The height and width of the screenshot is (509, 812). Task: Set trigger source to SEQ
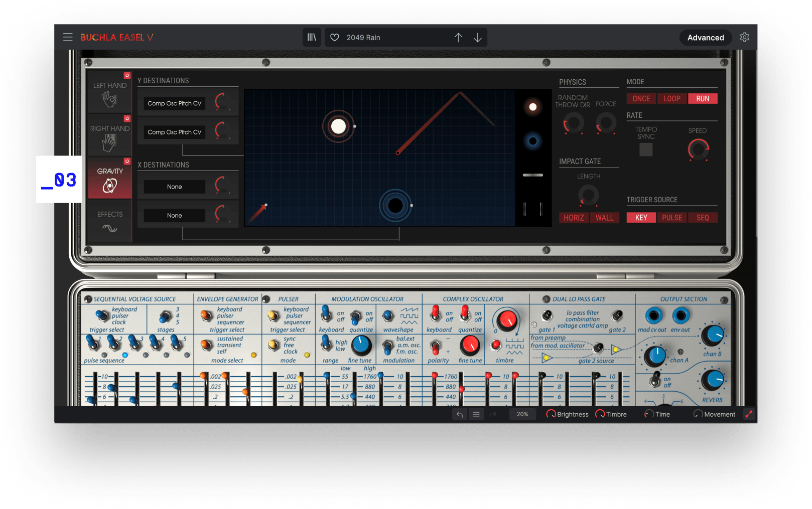point(703,218)
